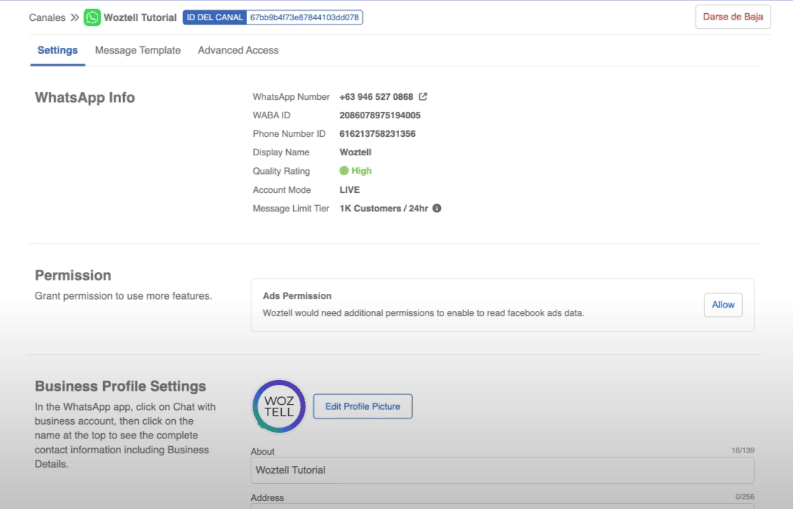Switch to the Settings tab
This screenshot has width=793, height=509.
[58, 50]
